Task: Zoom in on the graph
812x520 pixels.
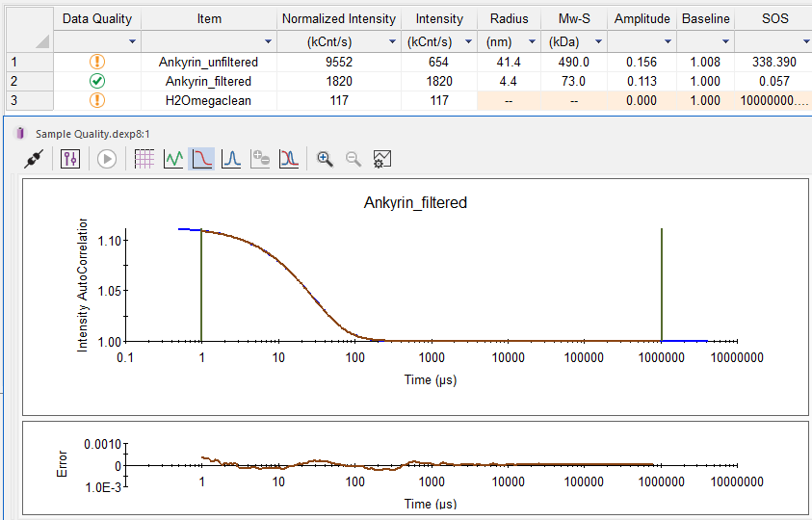Action: [326, 159]
